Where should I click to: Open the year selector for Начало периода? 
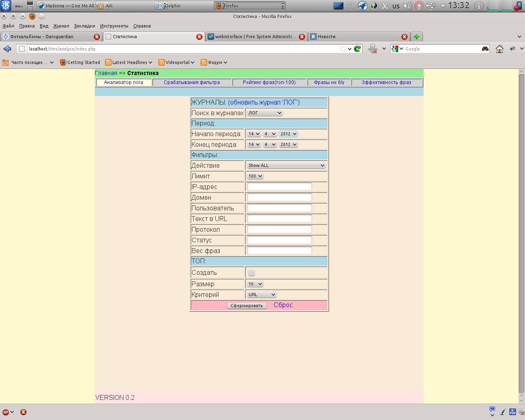[288, 133]
